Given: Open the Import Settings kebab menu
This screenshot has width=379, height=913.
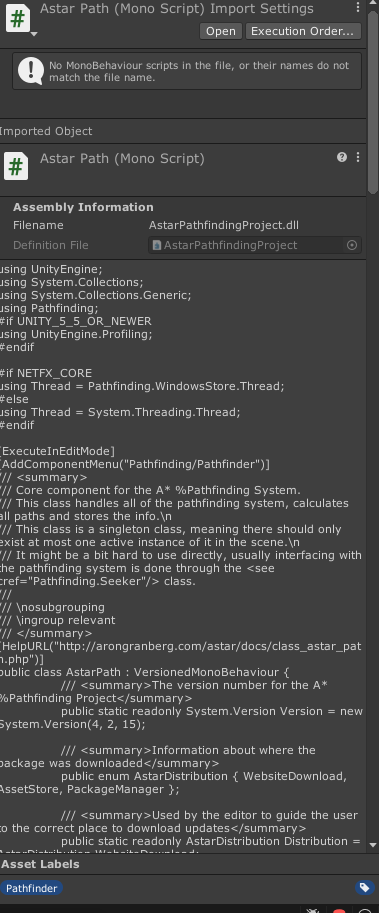Looking at the screenshot, I should click(357, 8).
